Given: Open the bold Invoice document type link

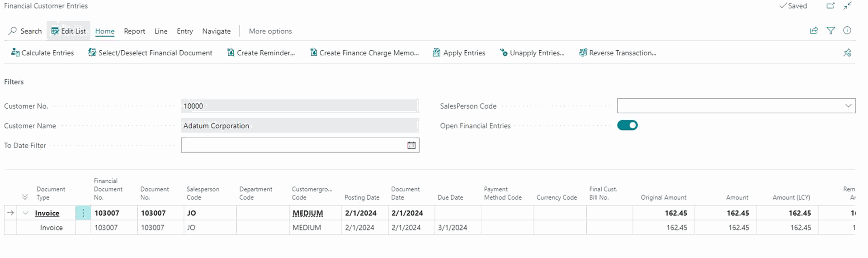Looking at the screenshot, I should click(x=47, y=213).
